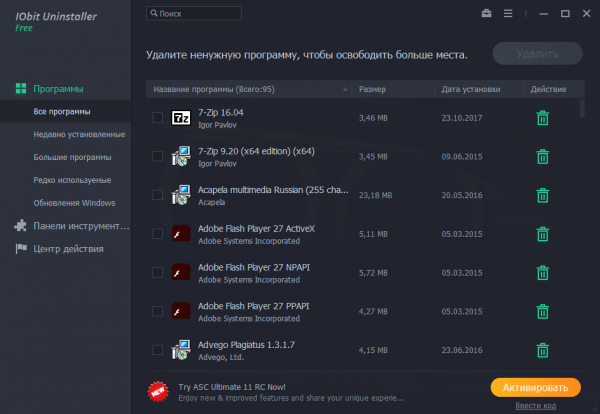Viewport: 600px width, 414px height.
Task: Click the 7-Zip 16.04 program icon
Action: click(x=181, y=118)
